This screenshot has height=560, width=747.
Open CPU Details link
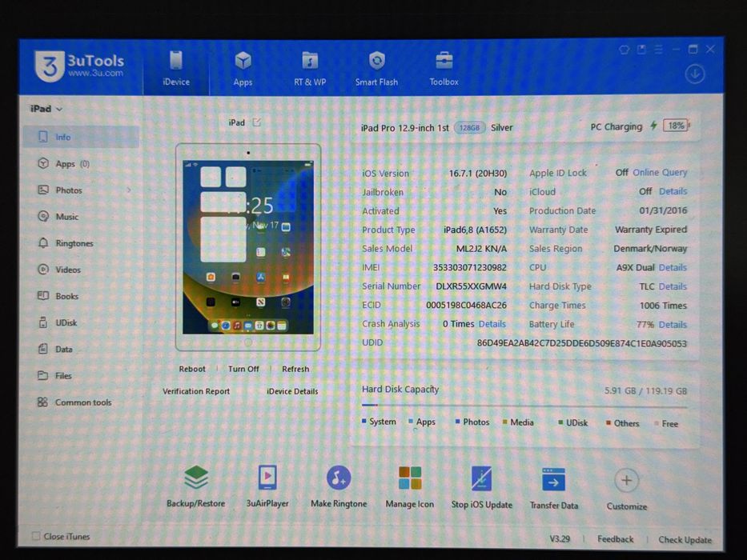tap(673, 268)
